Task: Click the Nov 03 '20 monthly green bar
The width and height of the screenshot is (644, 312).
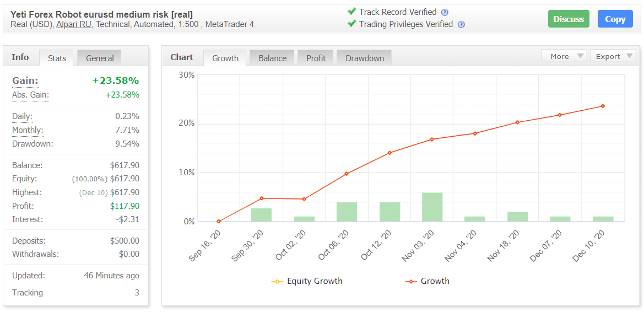Action: (432, 207)
